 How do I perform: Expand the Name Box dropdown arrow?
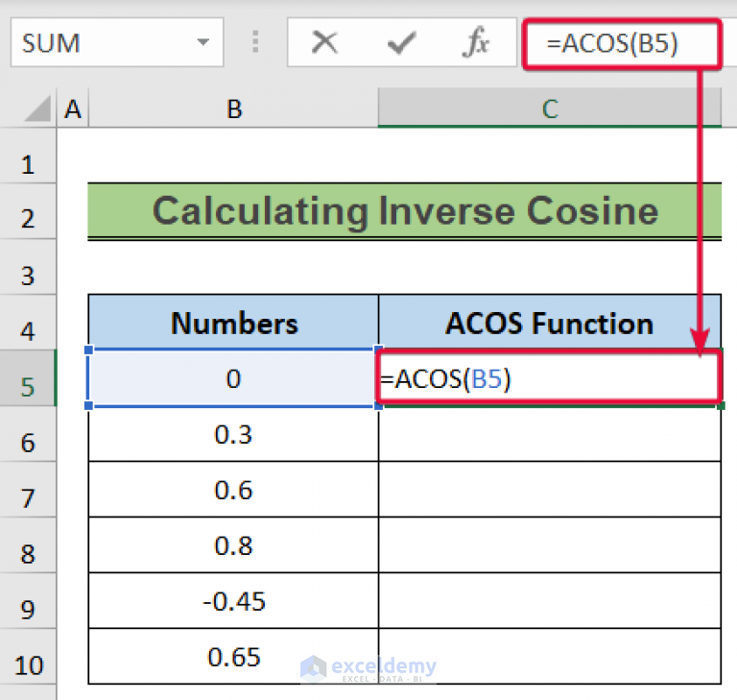tap(203, 42)
